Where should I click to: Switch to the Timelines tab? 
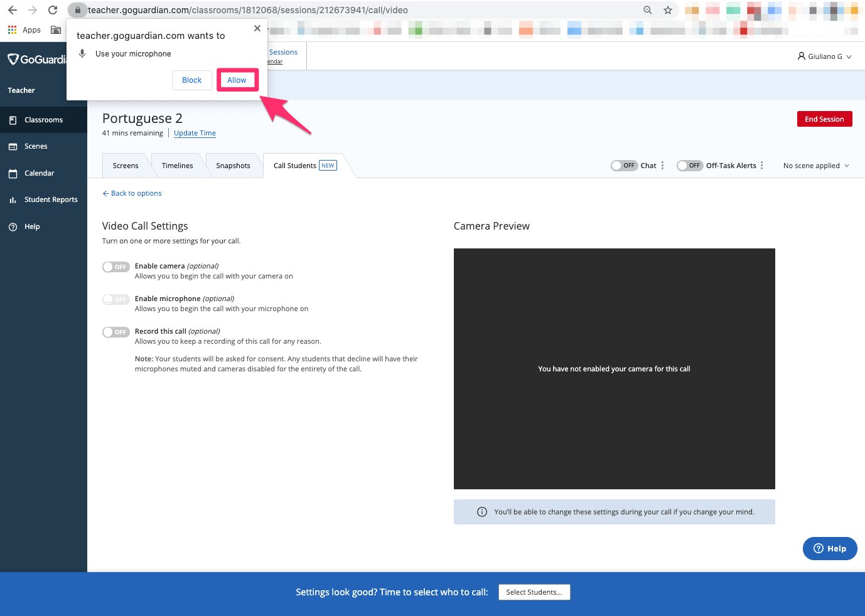(x=177, y=166)
